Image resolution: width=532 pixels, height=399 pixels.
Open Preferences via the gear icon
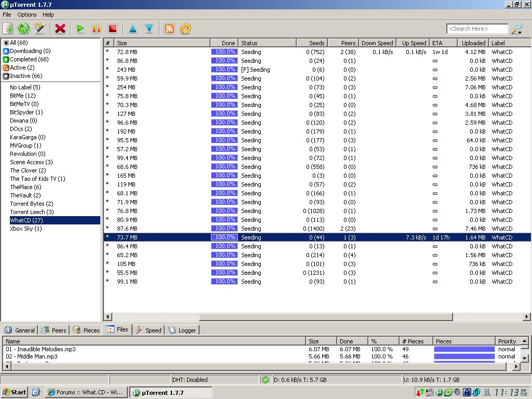[185, 29]
